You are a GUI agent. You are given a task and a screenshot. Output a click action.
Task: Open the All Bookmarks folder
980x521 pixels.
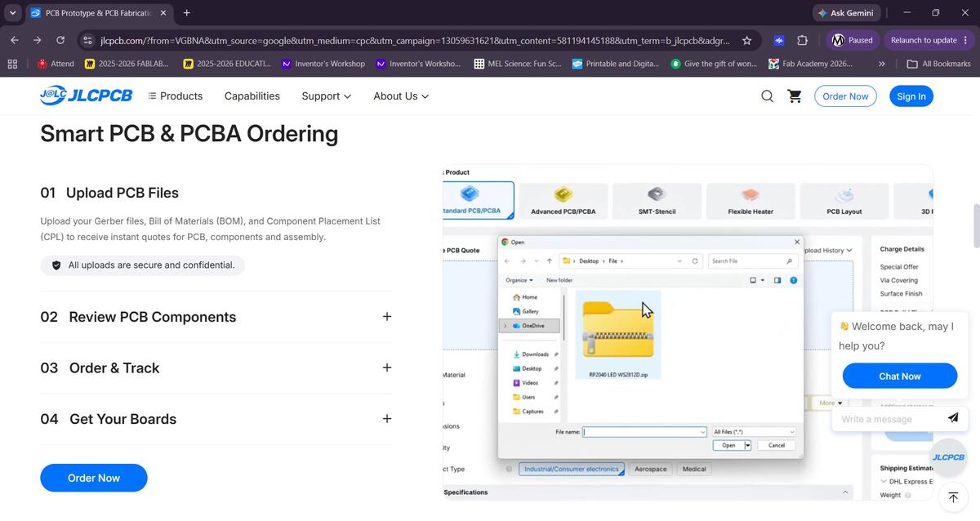coord(939,64)
